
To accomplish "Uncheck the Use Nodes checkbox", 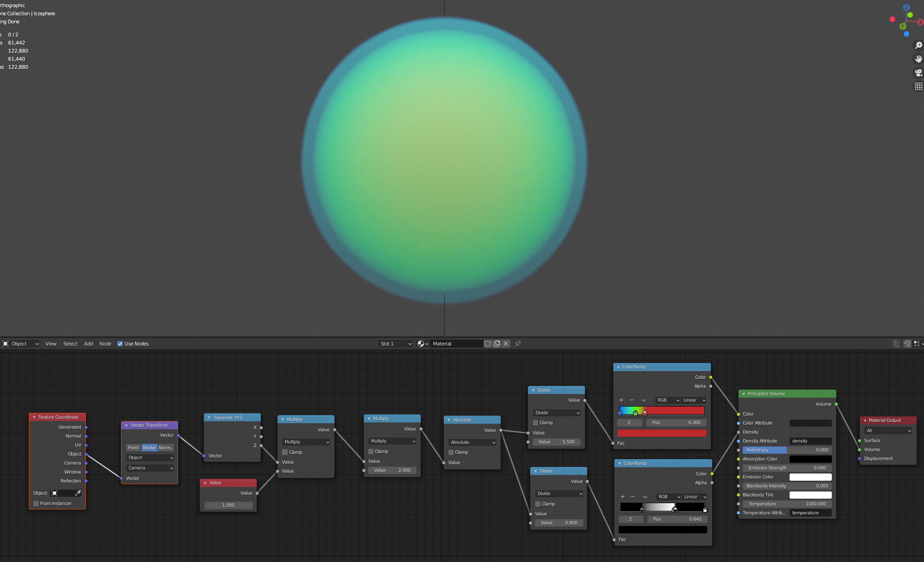I will click(x=120, y=344).
